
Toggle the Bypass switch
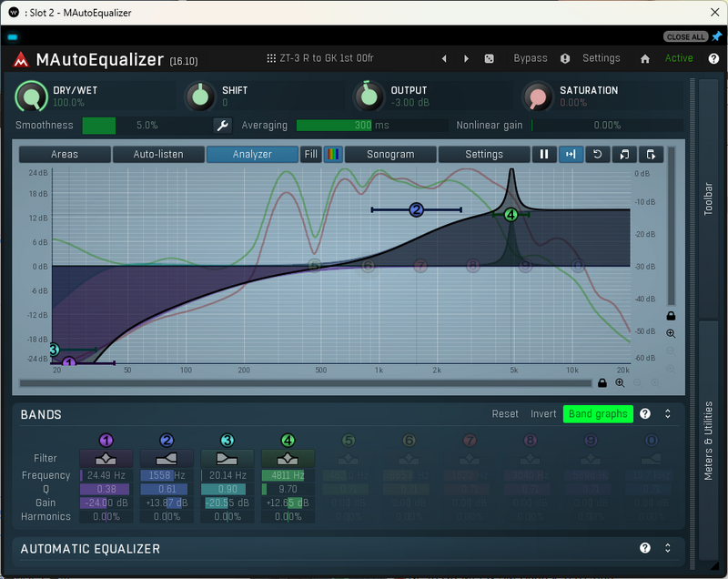(531, 58)
